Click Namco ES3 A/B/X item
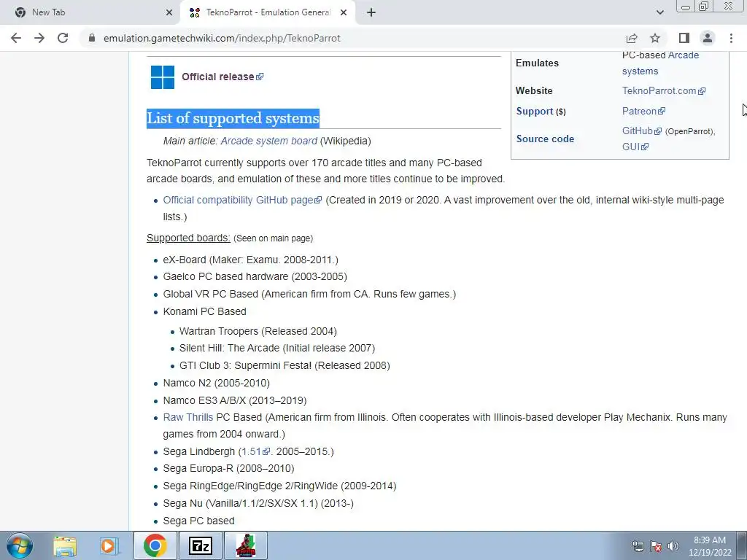Screen dimensions: 747x560 tap(235, 400)
